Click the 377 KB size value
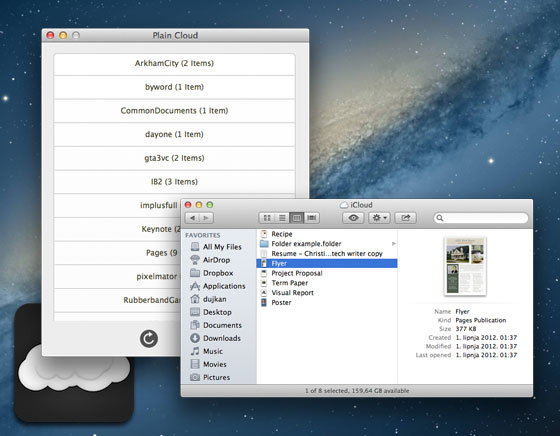 point(466,329)
